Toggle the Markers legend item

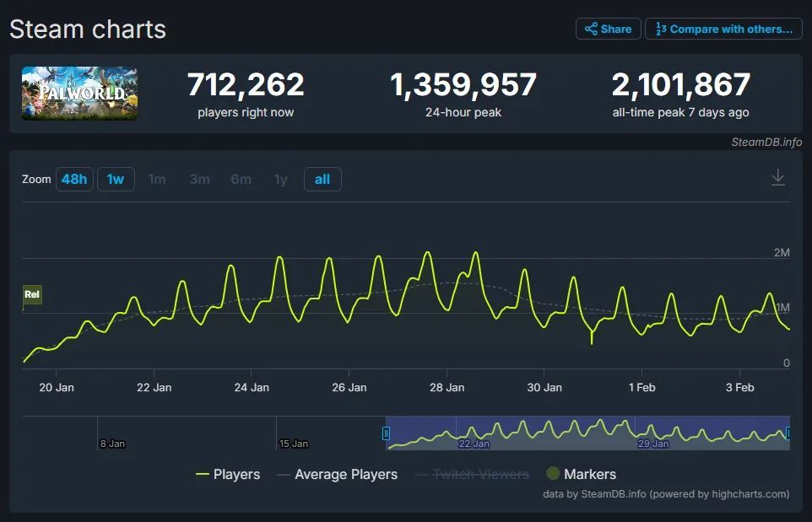click(x=581, y=474)
